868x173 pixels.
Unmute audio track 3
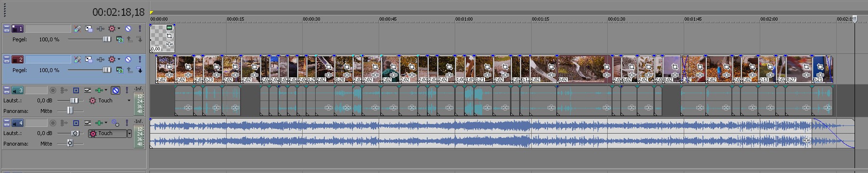pos(115,90)
